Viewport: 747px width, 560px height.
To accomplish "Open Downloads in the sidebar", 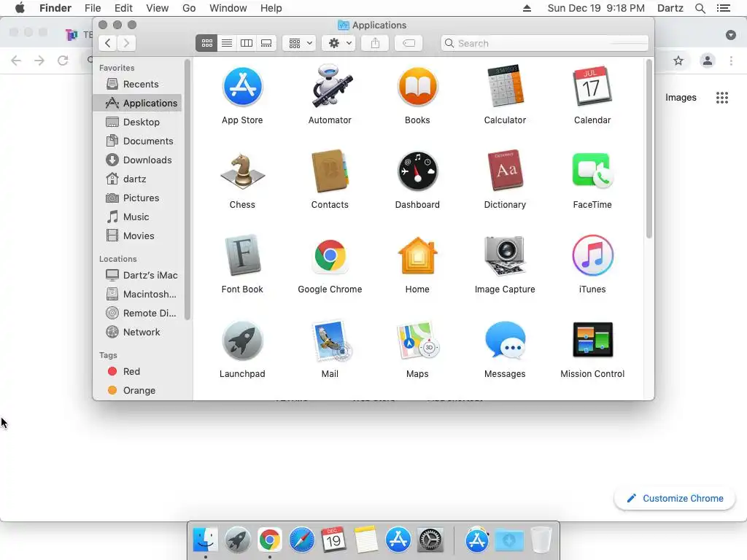I will pyautogui.click(x=137, y=160).
